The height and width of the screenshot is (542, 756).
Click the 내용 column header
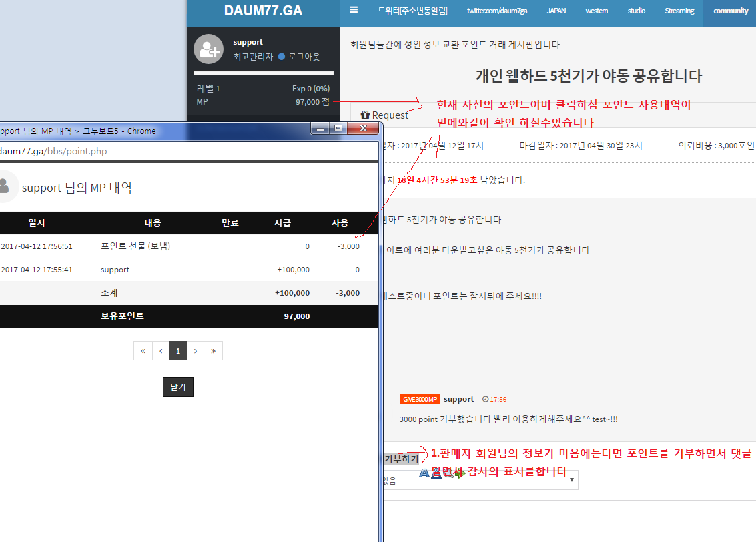click(x=153, y=222)
